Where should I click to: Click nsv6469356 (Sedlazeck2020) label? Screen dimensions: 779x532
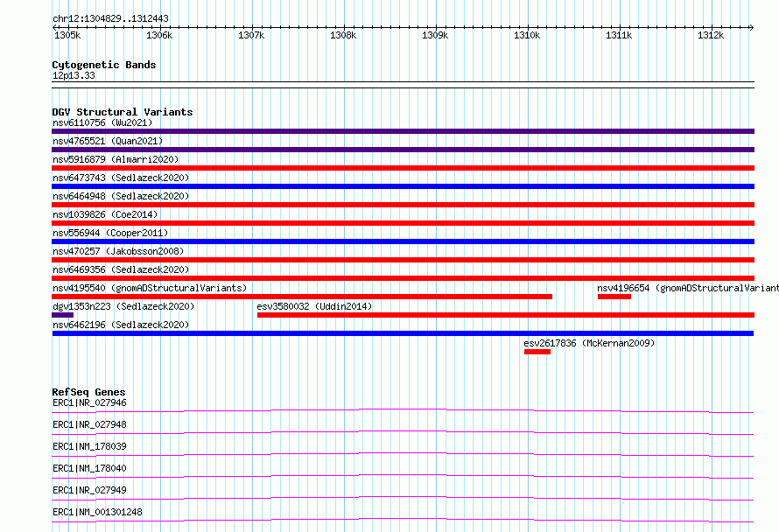pos(121,269)
